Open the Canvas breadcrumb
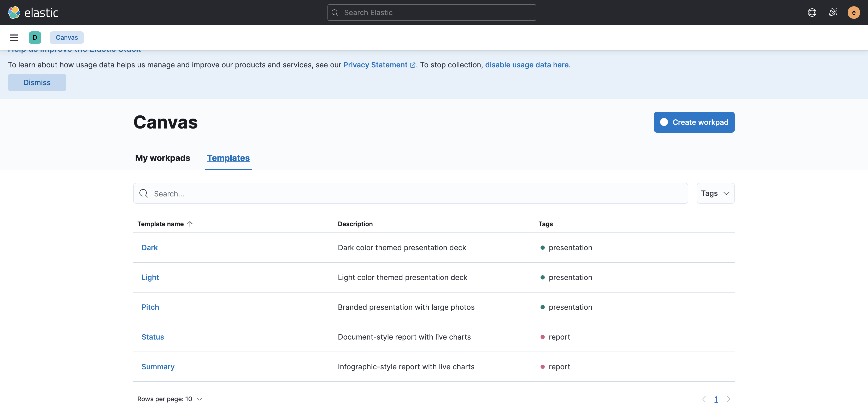 pos(66,37)
